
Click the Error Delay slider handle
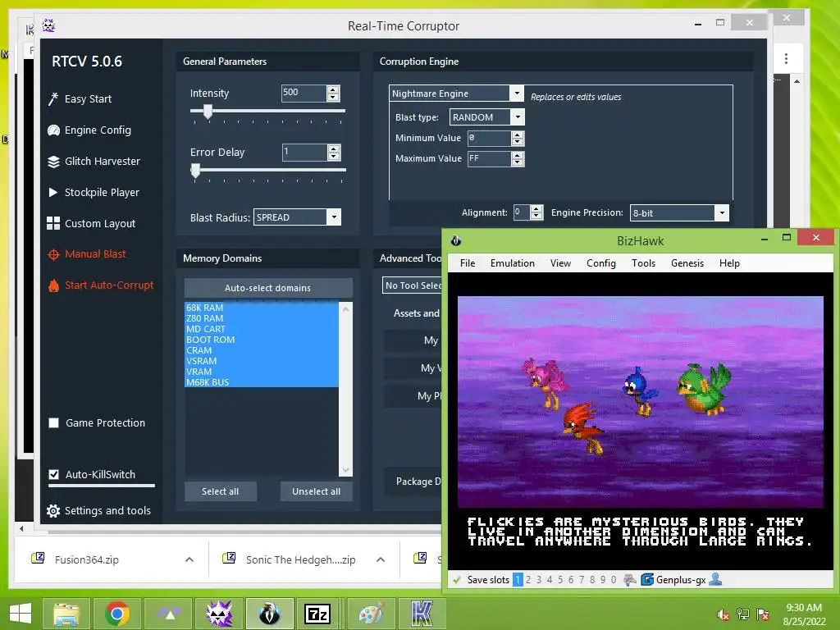pos(195,171)
